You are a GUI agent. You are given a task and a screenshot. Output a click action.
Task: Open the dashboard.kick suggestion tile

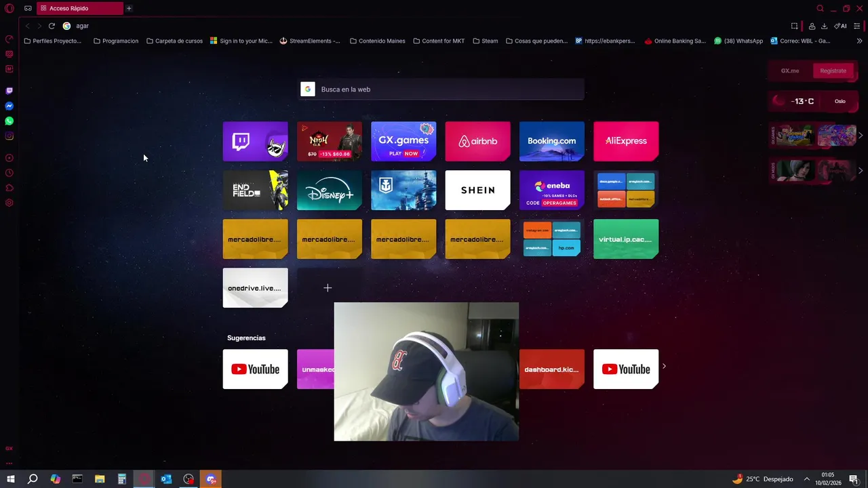pos(551,369)
